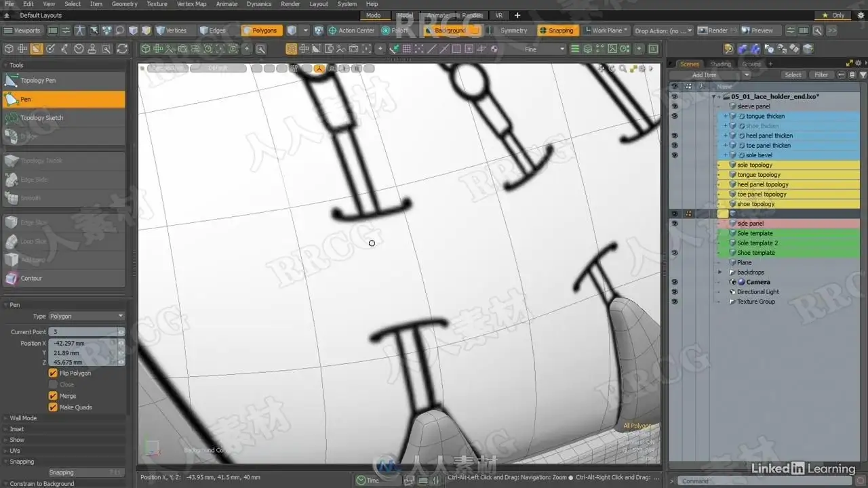
Task: Select the sole topology item
Action: point(755,165)
